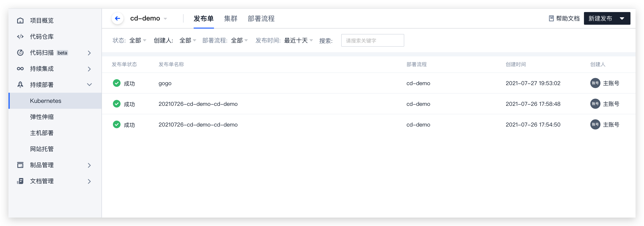Click timestamp 2021-07-26 17:58:48
The height and width of the screenshot is (226, 644).
(x=533, y=104)
